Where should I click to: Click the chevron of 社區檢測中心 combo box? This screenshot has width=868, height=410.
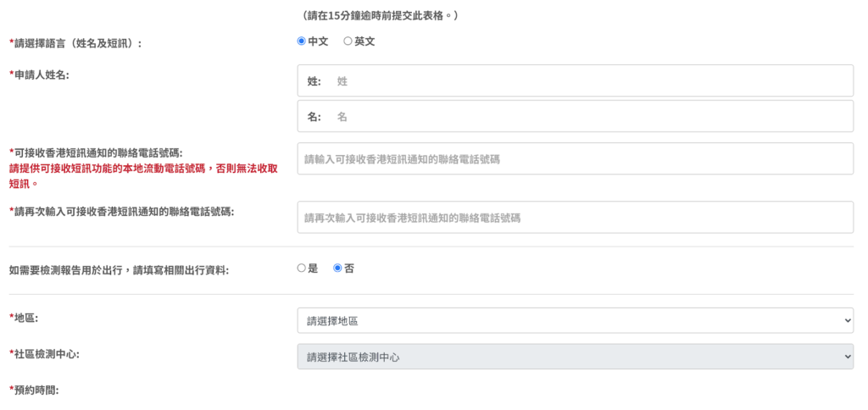(848, 357)
